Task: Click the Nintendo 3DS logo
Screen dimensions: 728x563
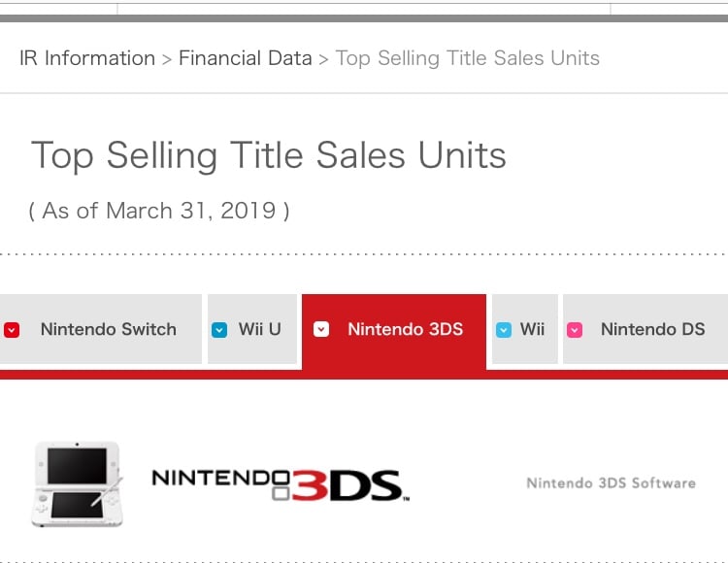Action: pyautogui.click(x=280, y=482)
